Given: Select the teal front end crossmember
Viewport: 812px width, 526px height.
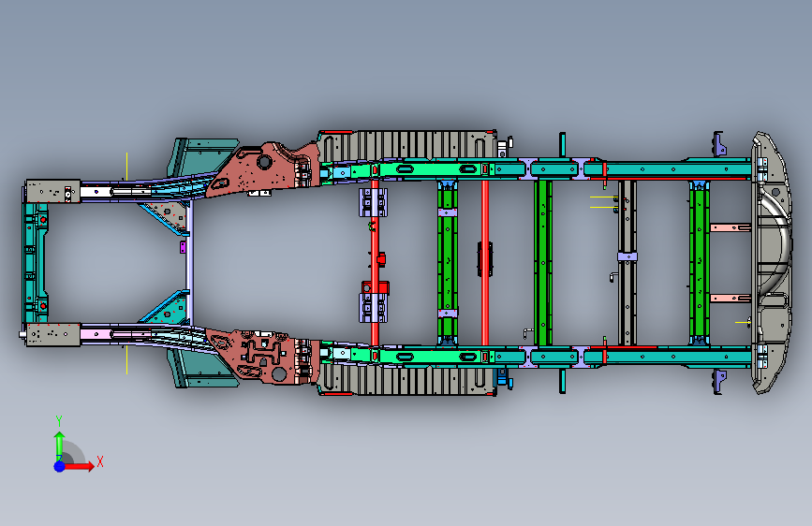Looking at the screenshot, I should [35, 263].
